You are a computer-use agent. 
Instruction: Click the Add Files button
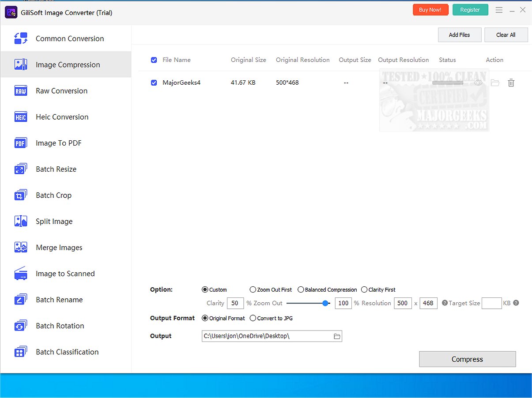pos(460,35)
